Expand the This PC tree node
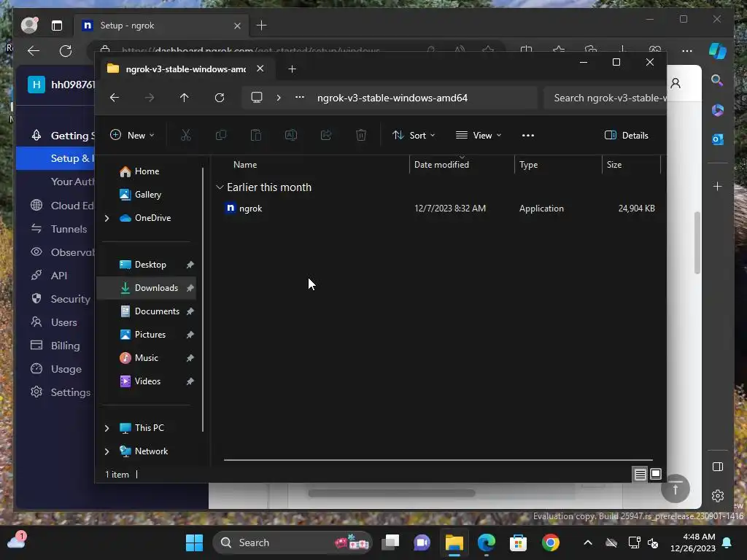The width and height of the screenshot is (747, 560). pos(107,428)
